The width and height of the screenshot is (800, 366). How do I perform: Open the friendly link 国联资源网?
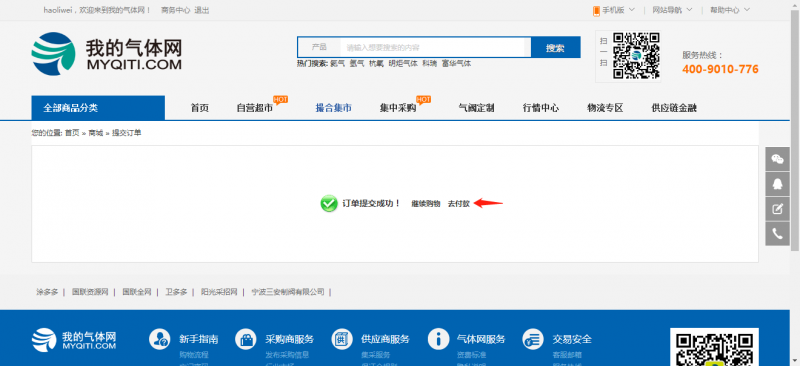[90, 292]
